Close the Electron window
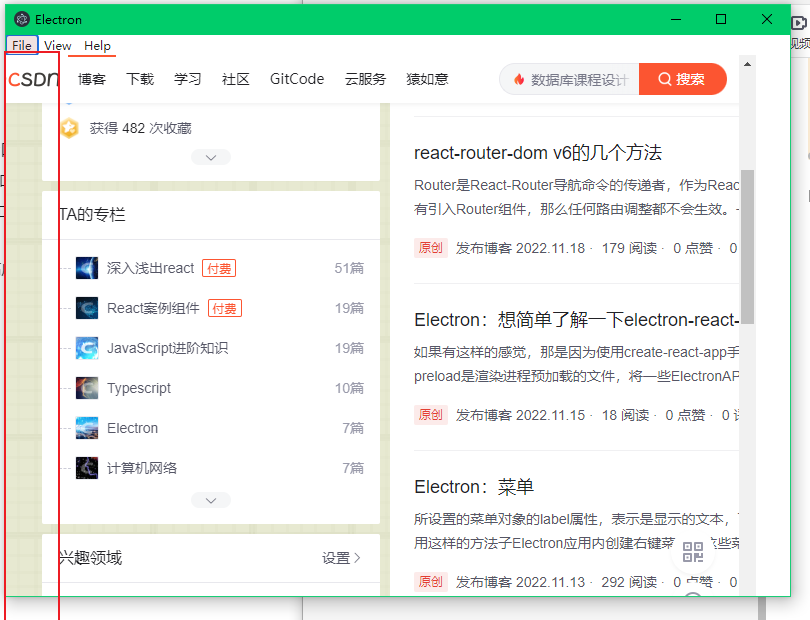Screen dimensions: 810x620 [x=767, y=20]
